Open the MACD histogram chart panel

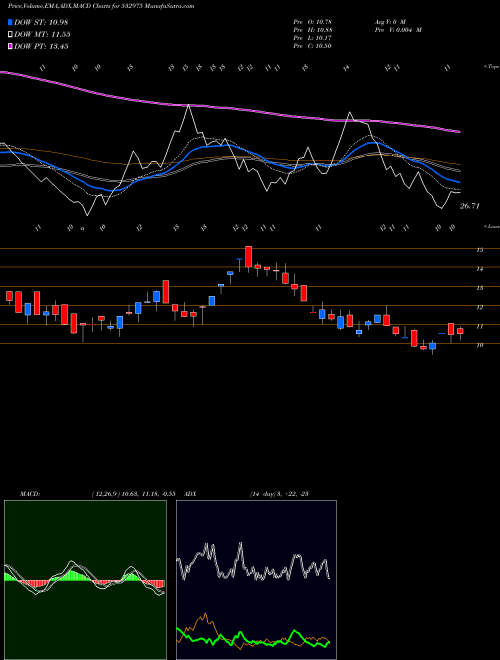point(85,580)
